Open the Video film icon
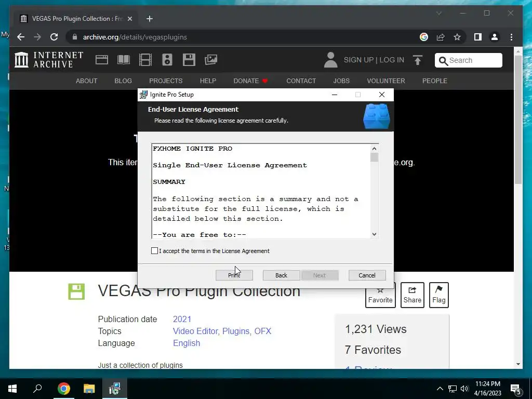This screenshot has width=532, height=399. click(145, 60)
